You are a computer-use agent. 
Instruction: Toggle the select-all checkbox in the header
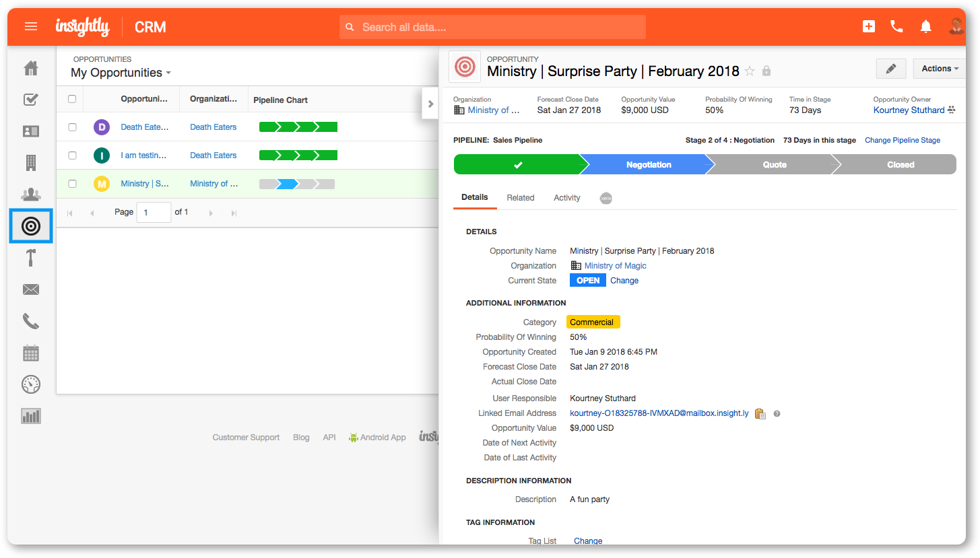[72, 99]
